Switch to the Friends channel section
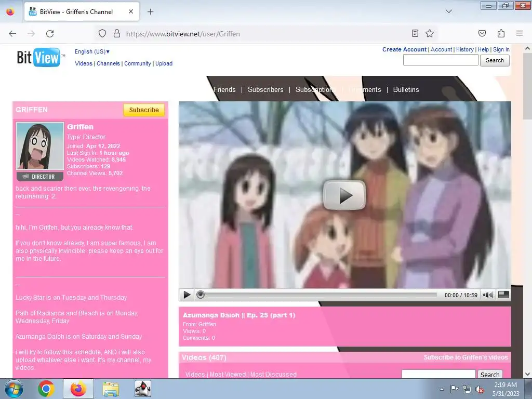 [224, 89]
